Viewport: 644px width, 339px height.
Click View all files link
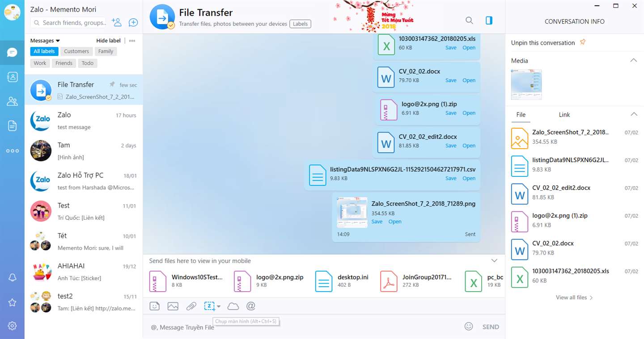[574, 297]
